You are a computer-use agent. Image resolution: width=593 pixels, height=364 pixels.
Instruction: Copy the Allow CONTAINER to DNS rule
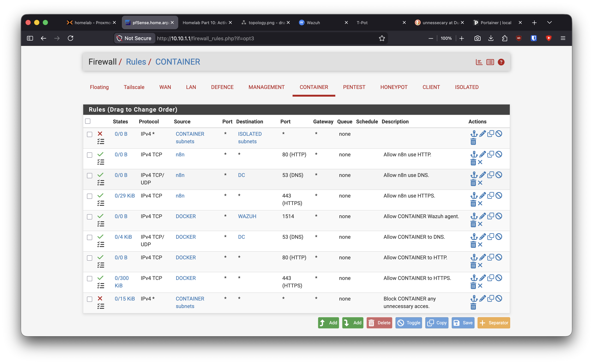point(490,237)
